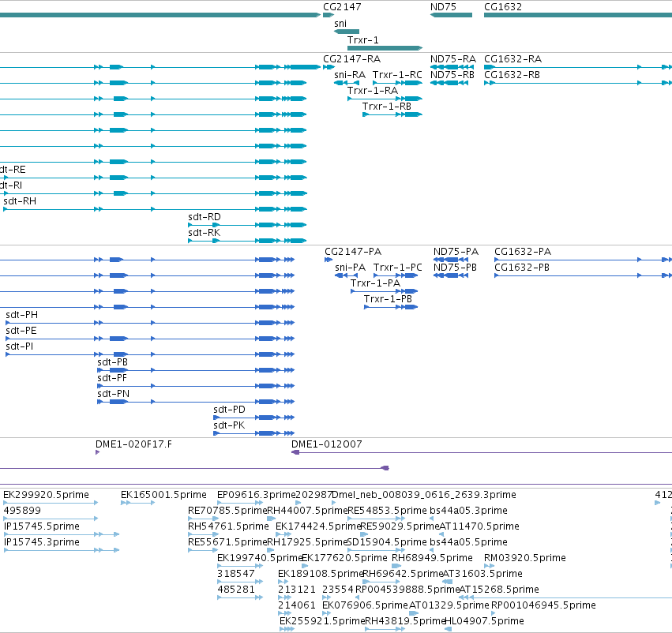This screenshot has height=633, width=672.
Task: Click the EK255921.5prime EST
Action: click(287, 629)
